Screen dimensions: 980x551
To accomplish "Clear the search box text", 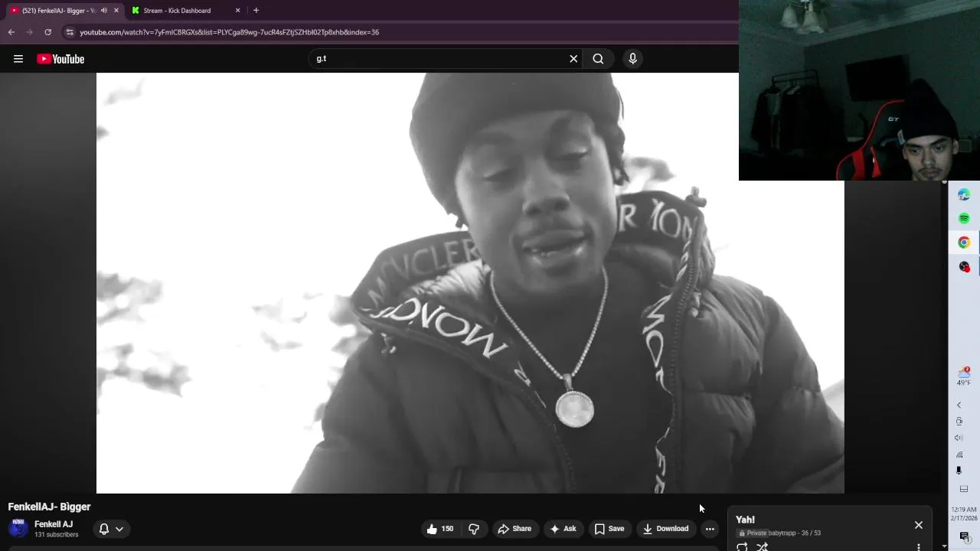I will click(573, 59).
